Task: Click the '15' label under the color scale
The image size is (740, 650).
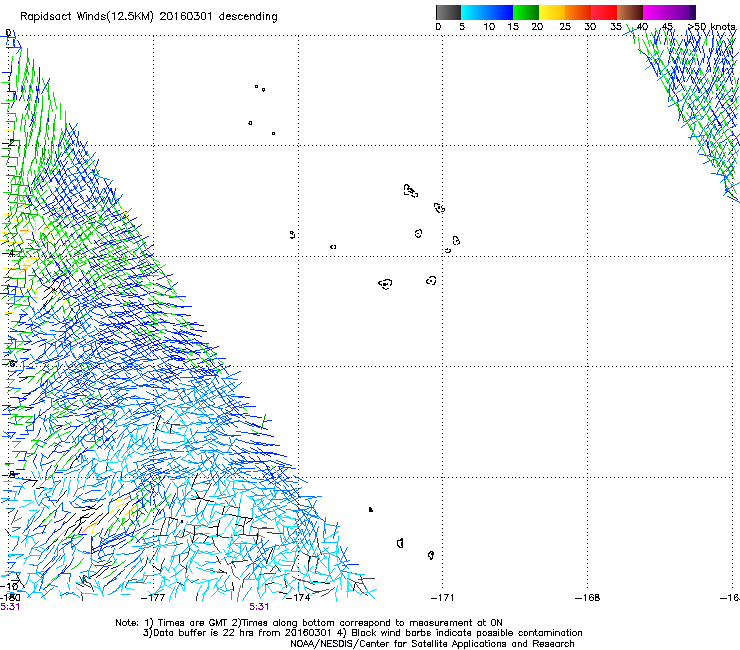Action: pyautogui.click(x=513, y=26)
